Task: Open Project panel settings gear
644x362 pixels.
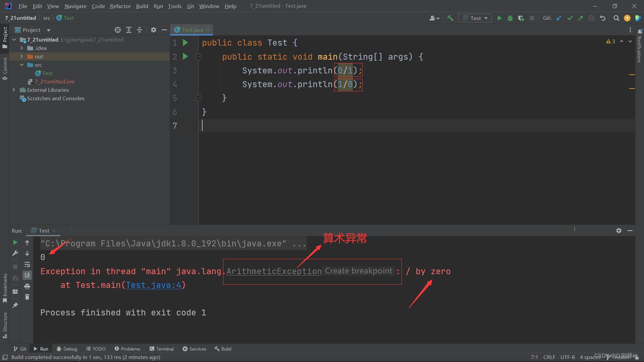Action: [x=154, y=30]
